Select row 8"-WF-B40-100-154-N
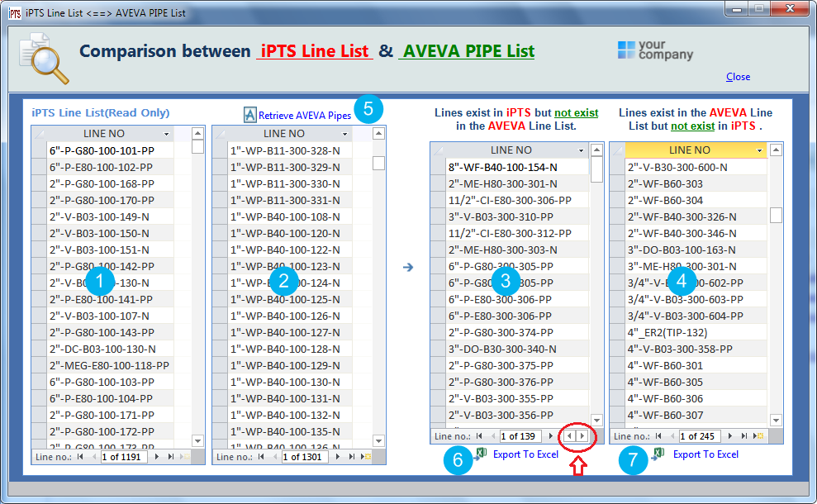The image size is (817, 504). 518,167
